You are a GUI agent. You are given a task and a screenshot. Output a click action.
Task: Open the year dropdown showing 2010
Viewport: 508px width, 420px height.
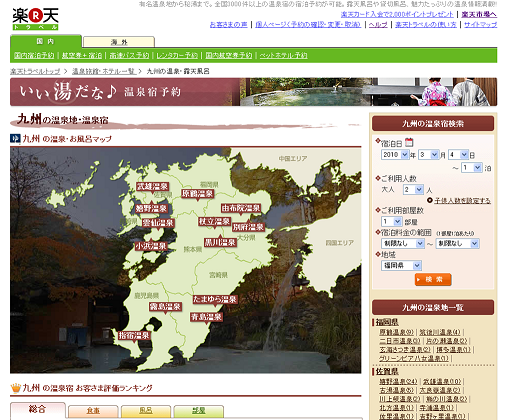coord(395,155)
